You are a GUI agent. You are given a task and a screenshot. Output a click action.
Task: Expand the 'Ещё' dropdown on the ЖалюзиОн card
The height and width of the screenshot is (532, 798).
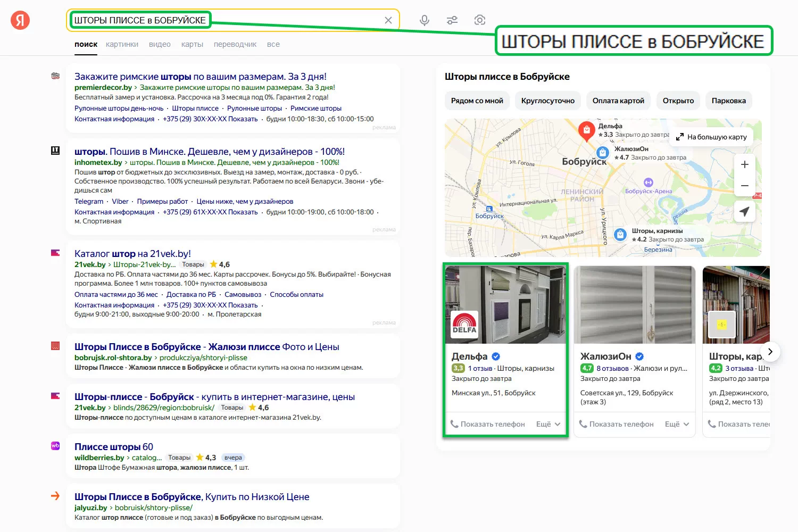pos(677,424)
